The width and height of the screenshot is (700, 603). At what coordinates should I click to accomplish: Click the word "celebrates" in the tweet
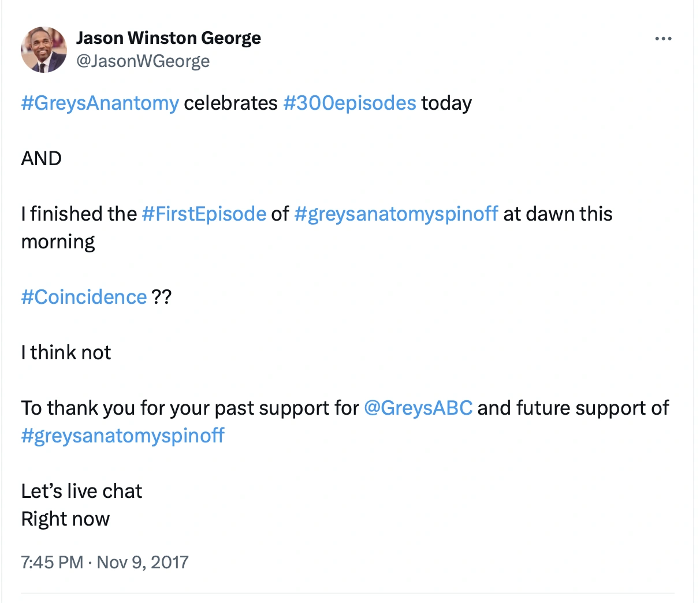230,103
